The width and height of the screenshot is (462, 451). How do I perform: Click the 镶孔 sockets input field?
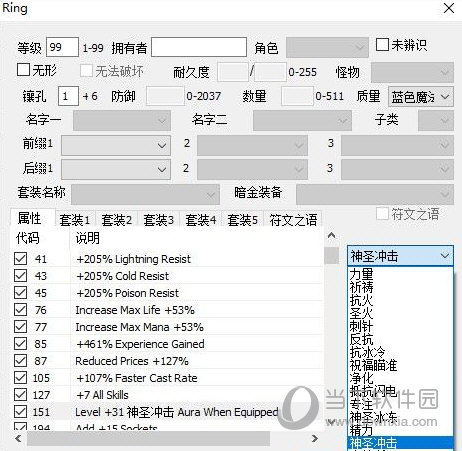(x=68, y=96)
